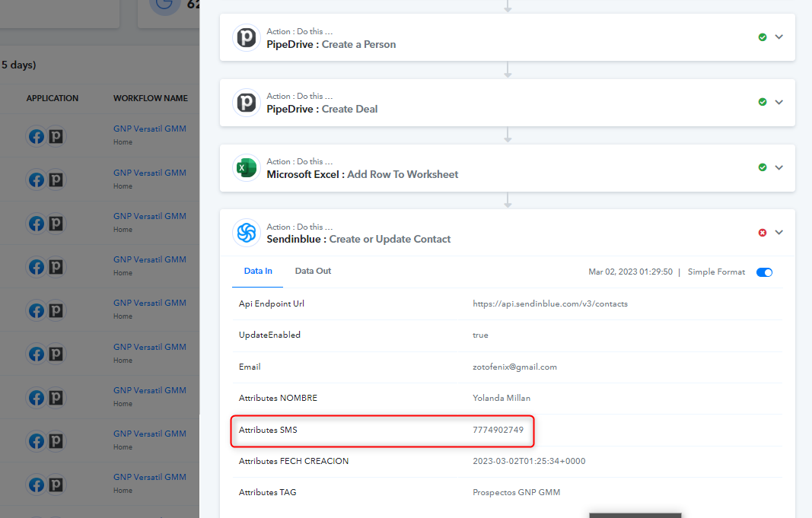Click the Attributes SMS label
Screen dimensions: 812x518
268,430
